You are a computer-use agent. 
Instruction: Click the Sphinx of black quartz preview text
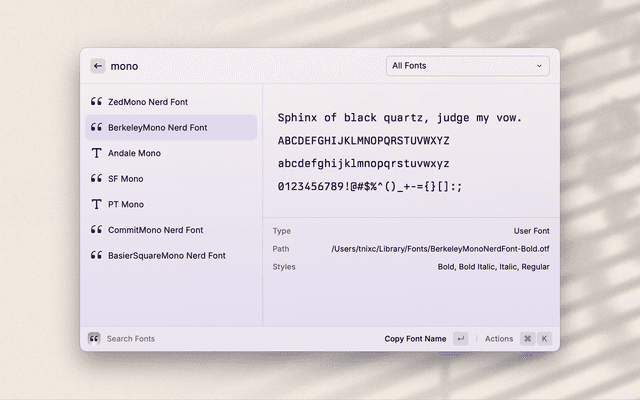click(x=399, y=118)
